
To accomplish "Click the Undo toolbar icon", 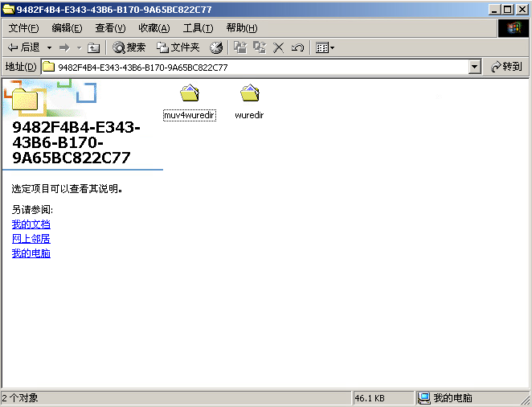I will [297, 48].
